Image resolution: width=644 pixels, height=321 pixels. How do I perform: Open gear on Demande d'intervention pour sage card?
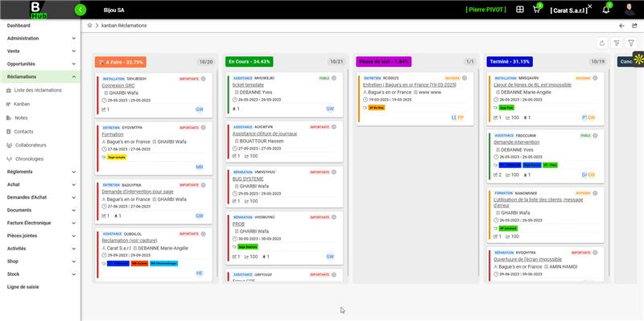click(x=204, y=185)
